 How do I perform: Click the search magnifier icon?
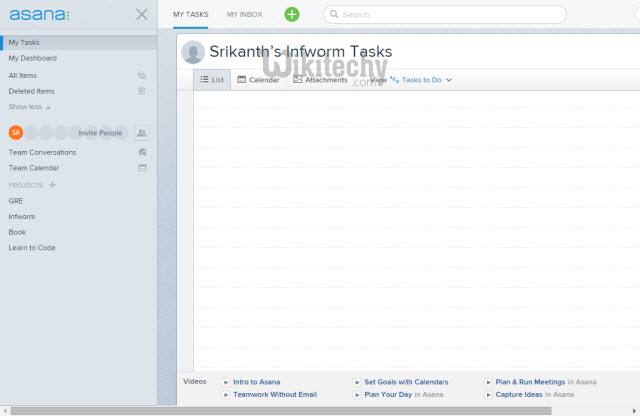click(x=334, y=14)
